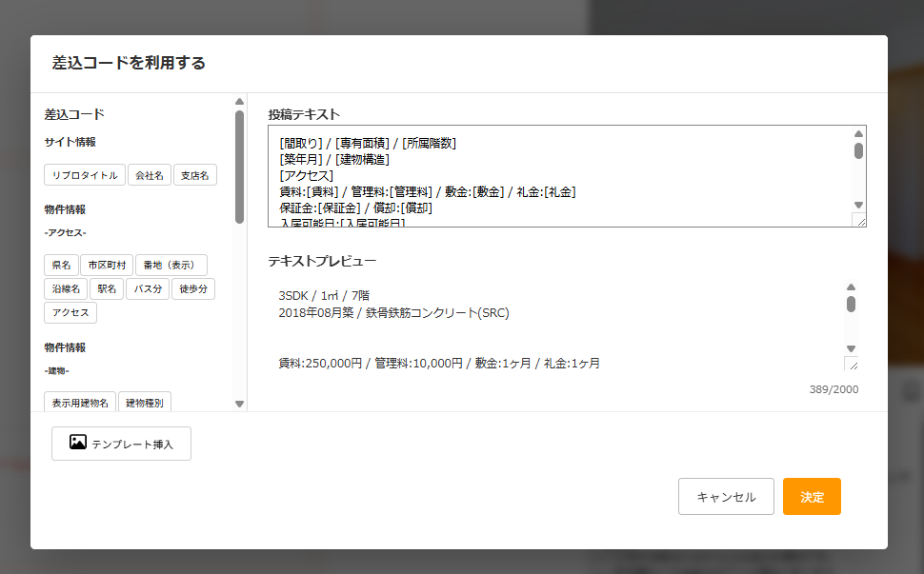The image size is (924, 574).
Task: Click resize handle of post text box
Action: pyautogui.click(x=859, y=220)
